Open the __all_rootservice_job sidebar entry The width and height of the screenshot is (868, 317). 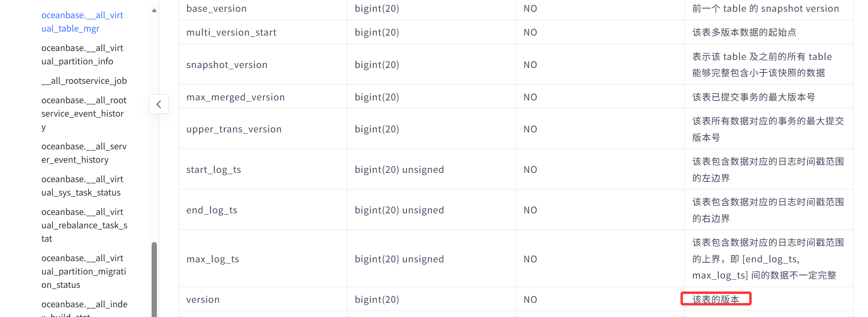click(x=84, y=81)
